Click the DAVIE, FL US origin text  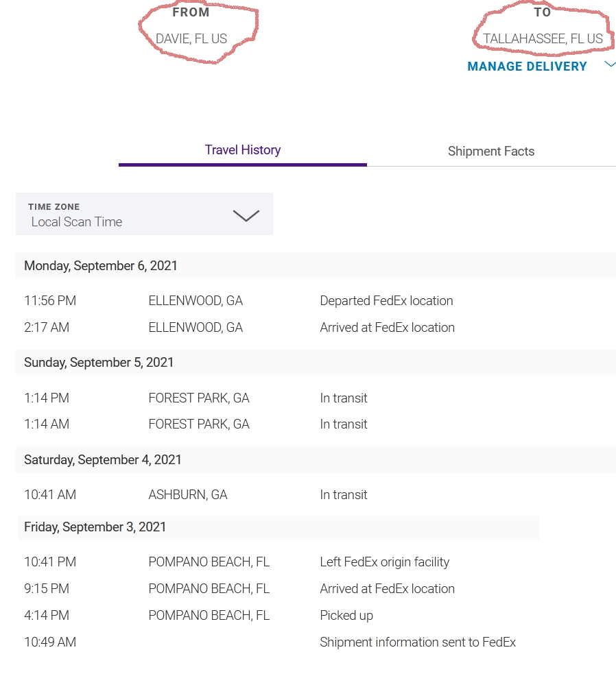191,39
